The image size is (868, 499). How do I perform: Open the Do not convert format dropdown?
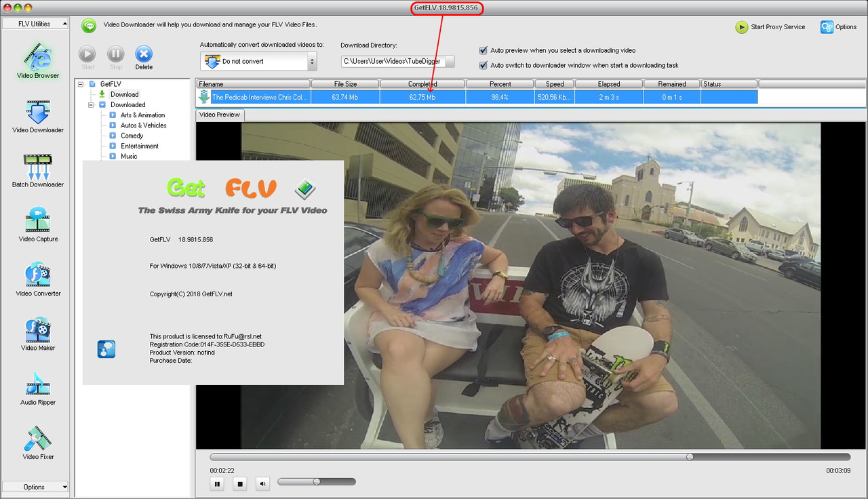coord(258,61)
